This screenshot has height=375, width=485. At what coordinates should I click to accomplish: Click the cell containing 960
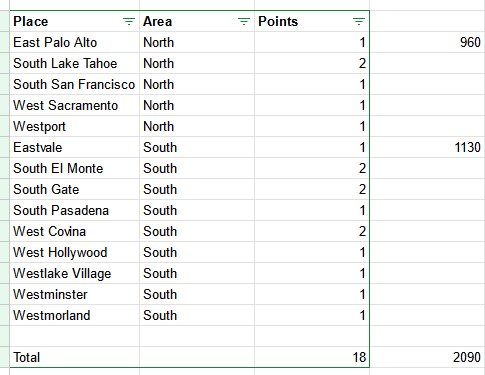click(427, 42)
